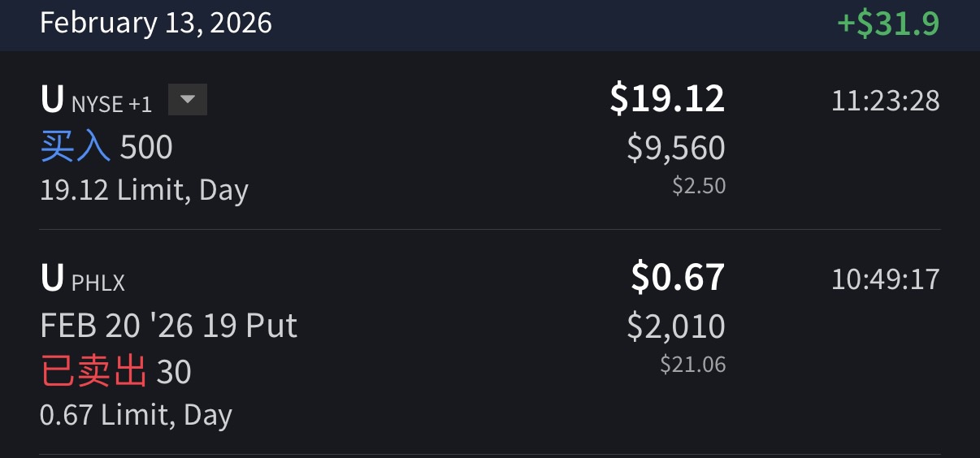Click the $2.50 commission amount

(699, 186)
